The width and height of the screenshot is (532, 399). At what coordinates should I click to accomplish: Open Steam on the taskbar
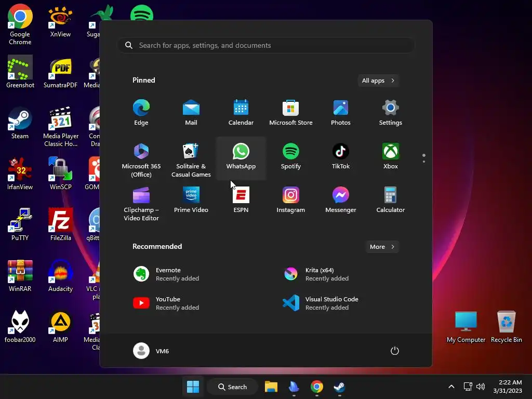[x=339, y=387]
